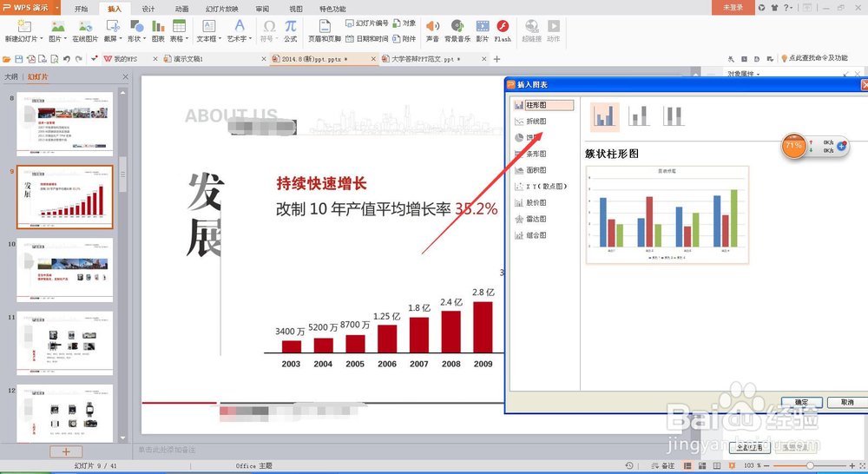Switch to slide sorter view icon
This screenshot has width=868, height=474.
(x=702, y=465)
